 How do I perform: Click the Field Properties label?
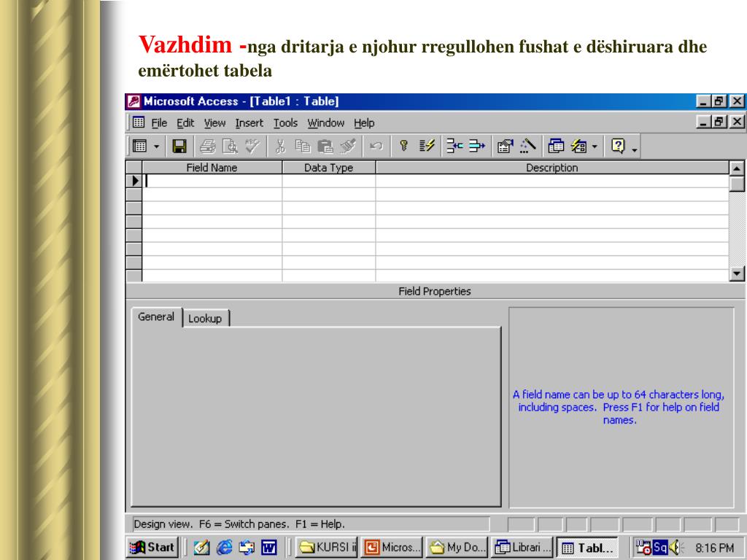[x=435, y=292]
